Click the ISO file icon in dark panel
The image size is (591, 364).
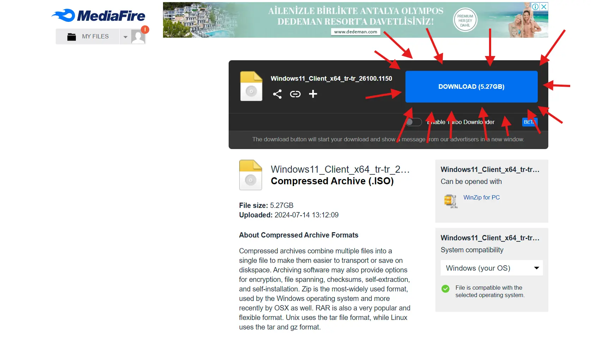251,86
